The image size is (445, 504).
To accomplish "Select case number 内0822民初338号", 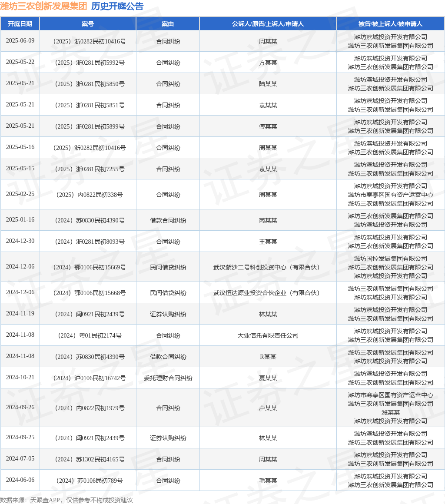I will (x=90, y=195).
